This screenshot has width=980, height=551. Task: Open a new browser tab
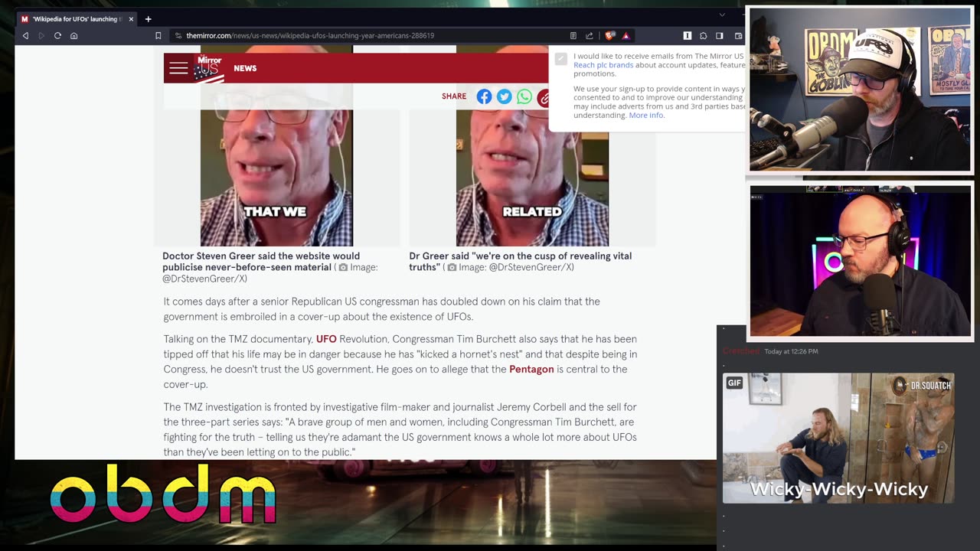148,18
